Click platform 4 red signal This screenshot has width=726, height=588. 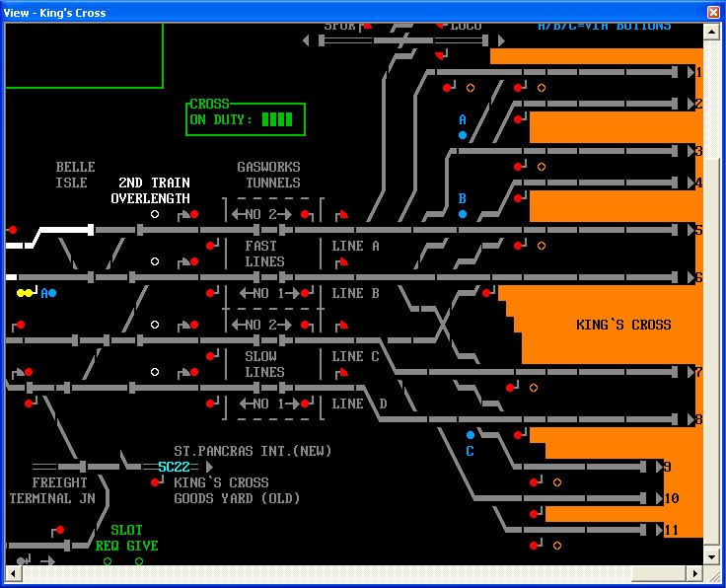pyautogui.click(x=518, y=198)
